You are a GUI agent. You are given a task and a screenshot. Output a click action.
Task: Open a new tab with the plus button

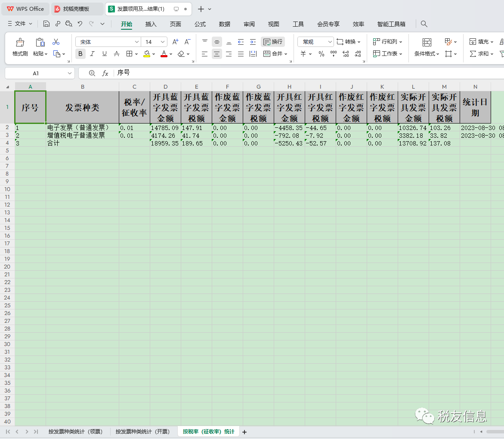coord(201,9)
